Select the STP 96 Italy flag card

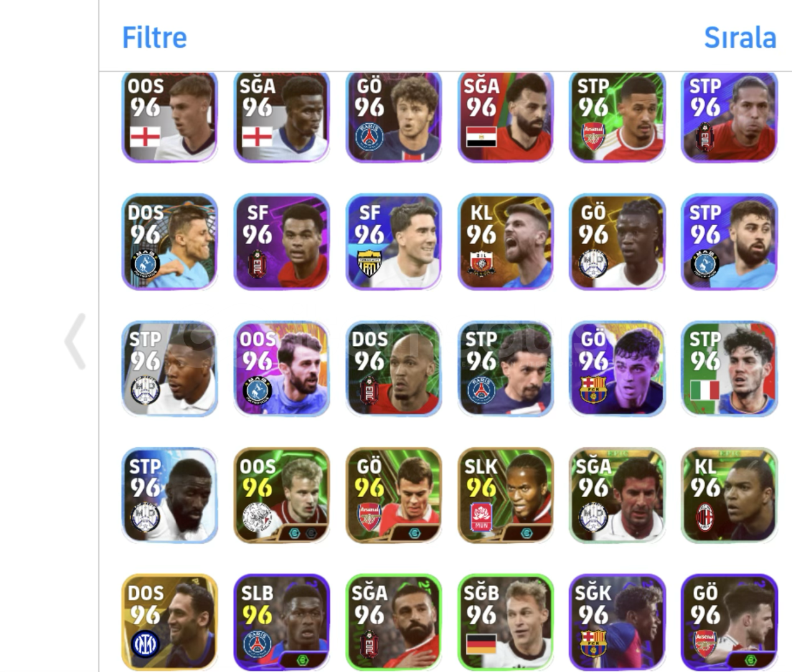tap(730, 368)
